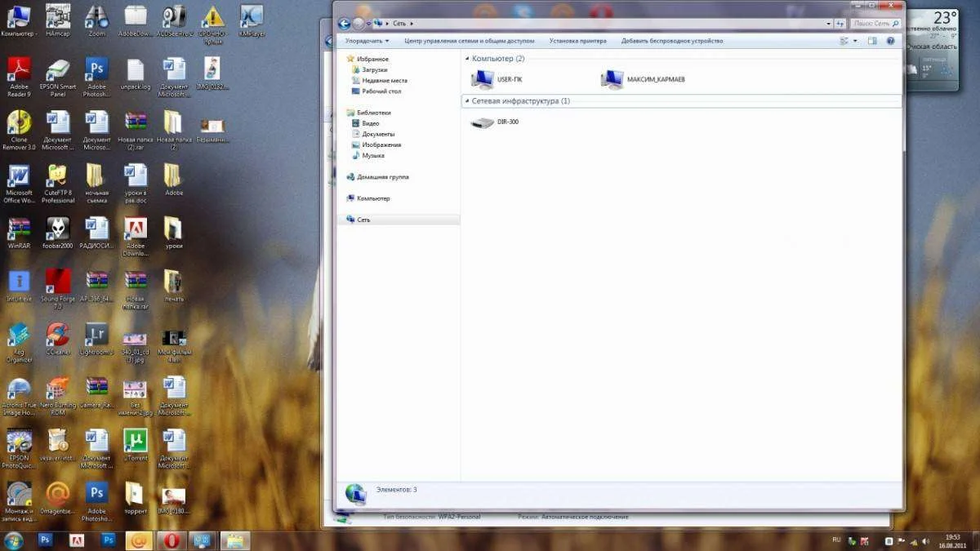Click the Back navigation arrow in Explorer
The width and height of the screenshot is (980, 551).
(345, 24)
